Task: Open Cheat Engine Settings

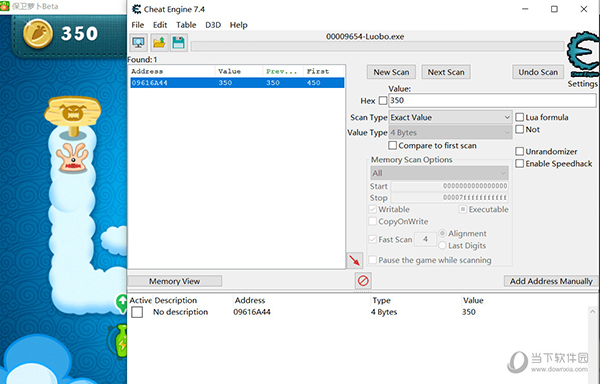Action: coord(582,83)
